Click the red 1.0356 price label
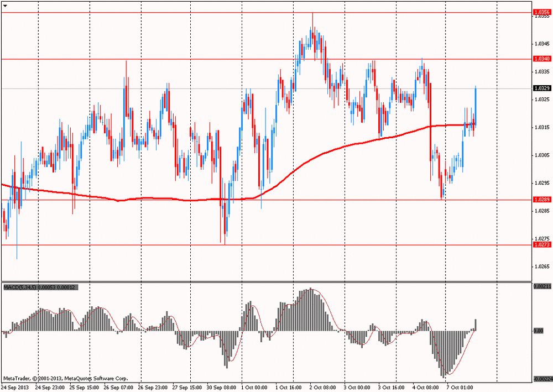The height and width of the screenshot is (392, 553). (x=541, y=12)
